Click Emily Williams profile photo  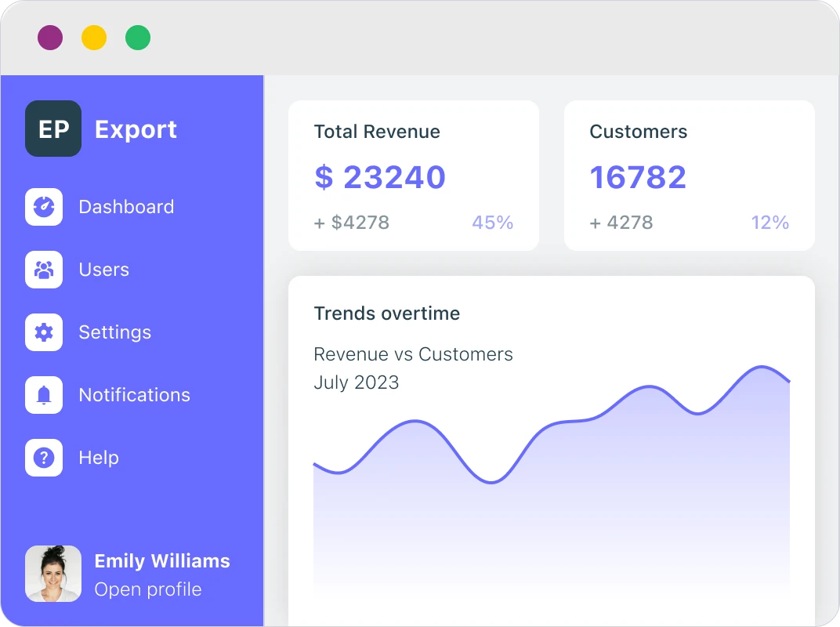[53, 574]
